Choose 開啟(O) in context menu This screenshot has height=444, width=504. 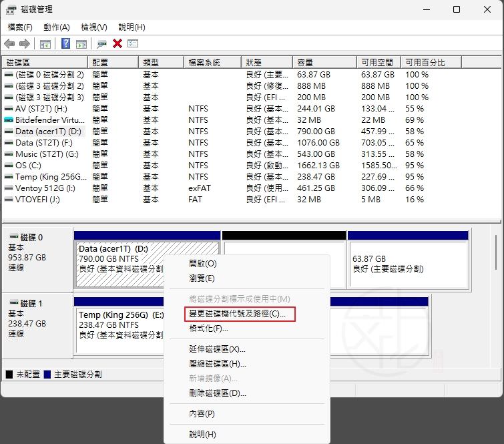coord(203,264)
